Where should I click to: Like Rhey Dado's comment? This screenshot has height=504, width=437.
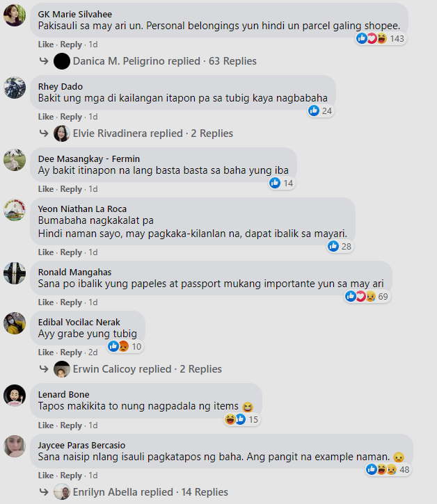pos(46,117)
